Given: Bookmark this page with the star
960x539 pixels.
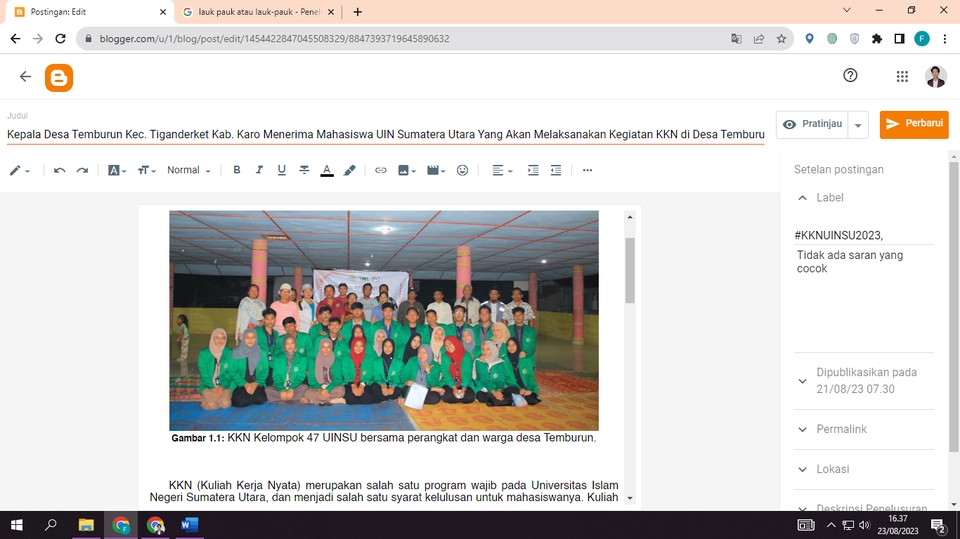Looking at the screenshot, I should click(x=781, y=39).
